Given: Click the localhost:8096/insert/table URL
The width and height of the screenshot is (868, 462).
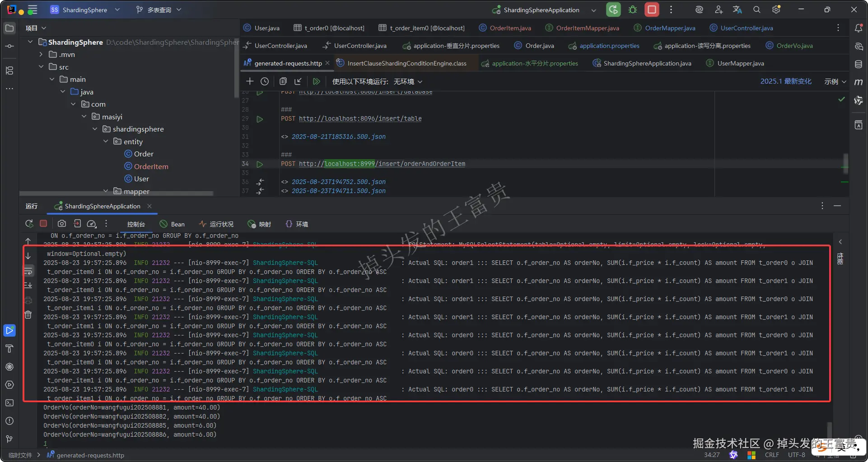Looking at the screenshot, I should click(360, 118).
